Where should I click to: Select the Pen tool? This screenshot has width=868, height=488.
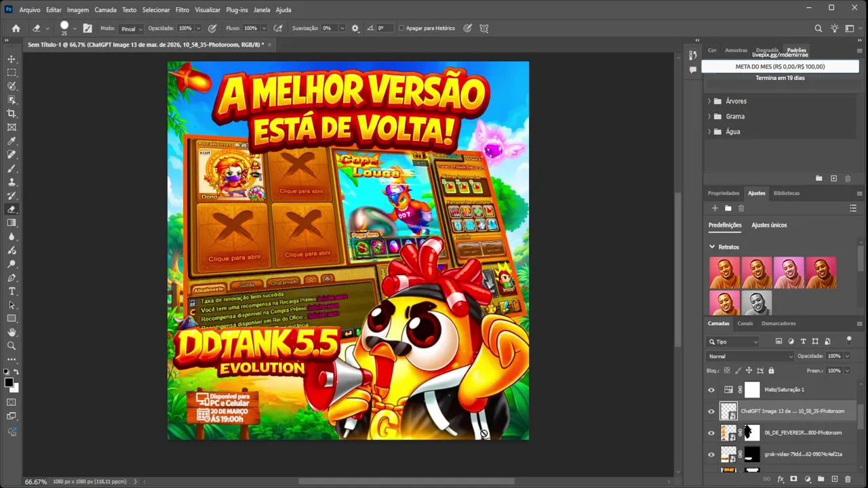point(12,278)
